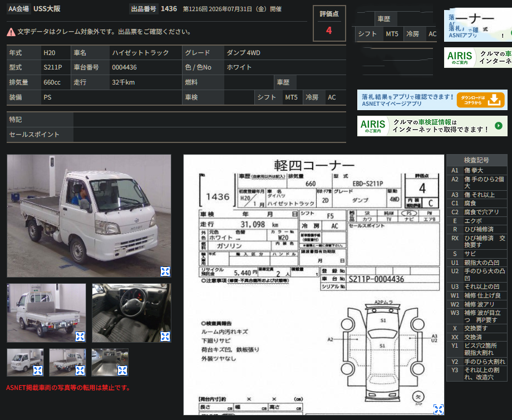The image size is (512, 420).
Task: Click the セールスポイント row label
Action: click(40, 135)
